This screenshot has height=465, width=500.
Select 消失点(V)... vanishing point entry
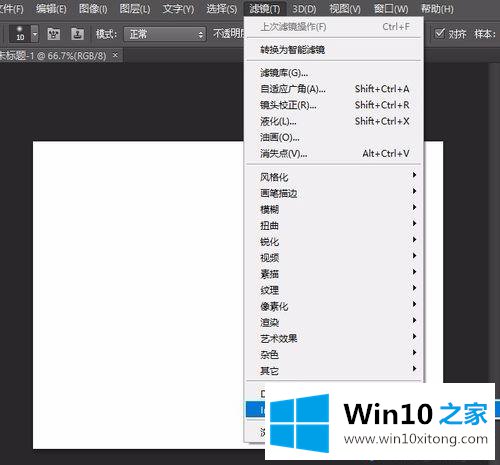click(x=334, y=154)
